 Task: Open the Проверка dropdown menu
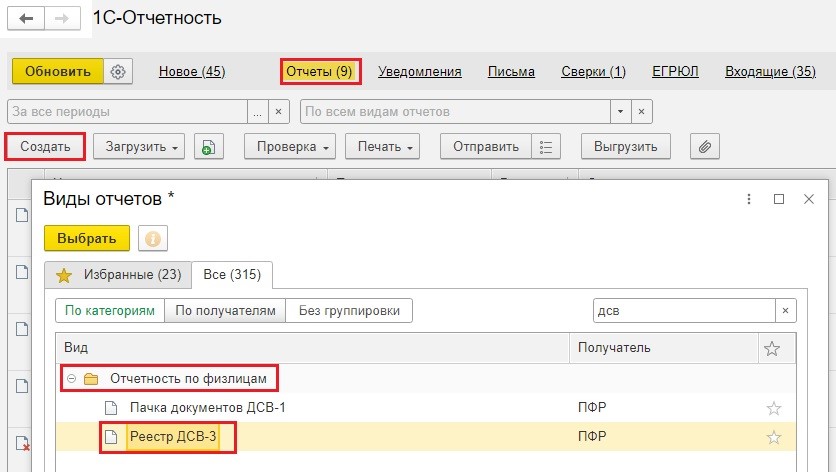tap(290, 147)
